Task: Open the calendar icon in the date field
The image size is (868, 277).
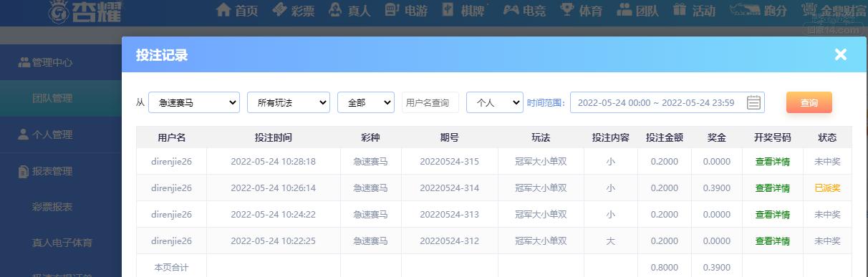Action: point(753,102)
